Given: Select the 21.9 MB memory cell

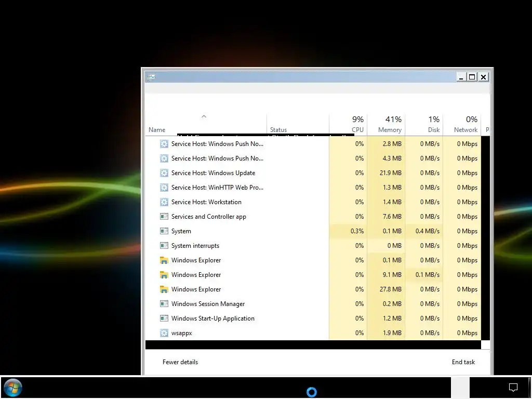Looking at the screenshot, I should click(386, 173).
